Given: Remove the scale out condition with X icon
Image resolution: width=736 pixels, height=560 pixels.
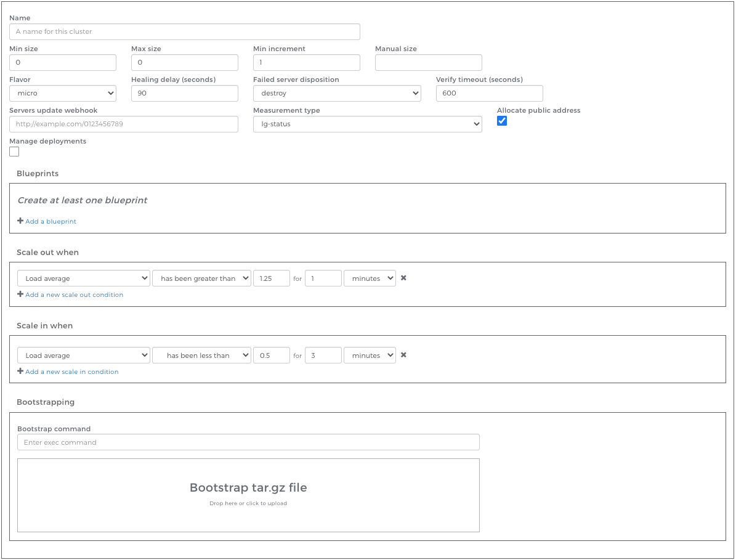Looking at the screenshot, I should click(x=403, y=278).
